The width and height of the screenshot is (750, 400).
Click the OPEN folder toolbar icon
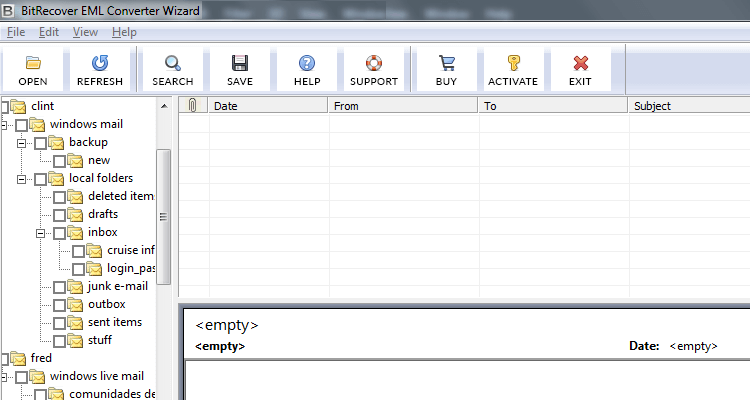(x=33, y=63)
